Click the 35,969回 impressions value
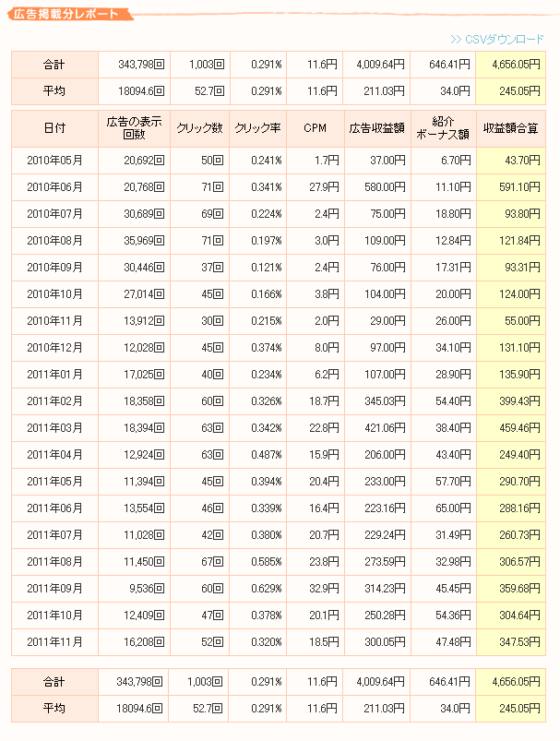Screen dimensions: 560x741 [144, 241]
